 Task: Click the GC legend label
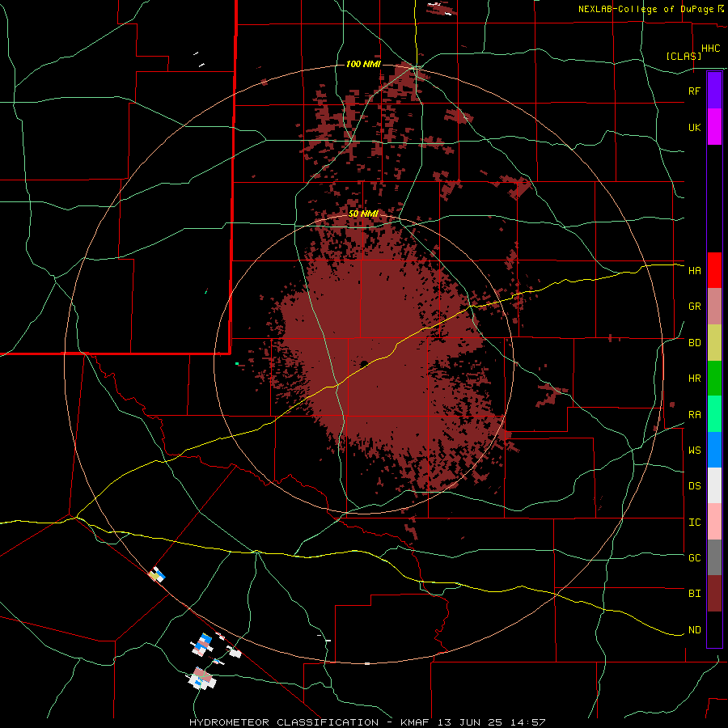(694, 558)
